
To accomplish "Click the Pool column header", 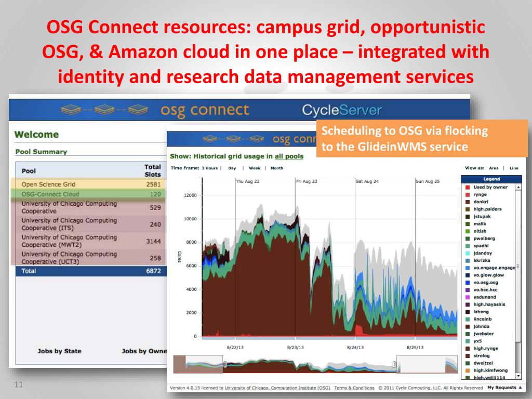I will tap(29, 171).
